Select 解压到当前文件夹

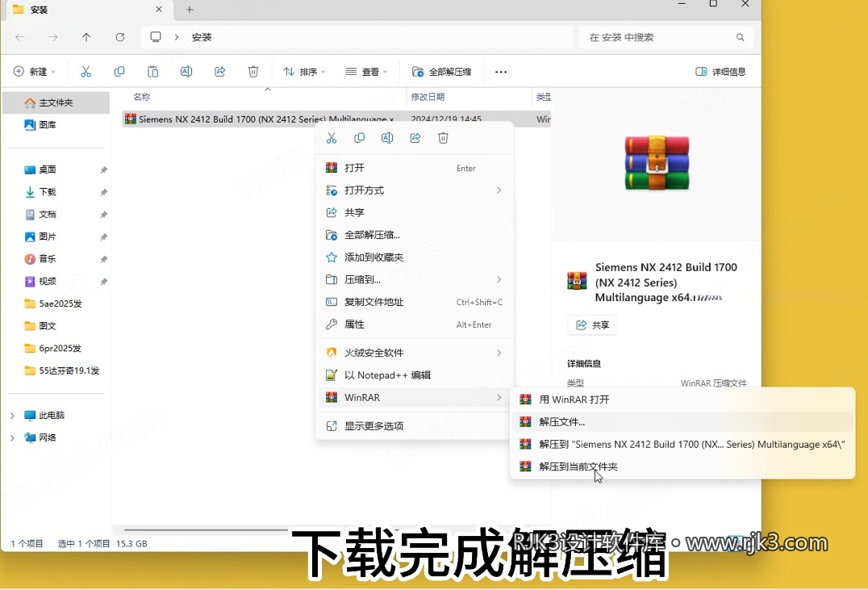pos(682,467)
